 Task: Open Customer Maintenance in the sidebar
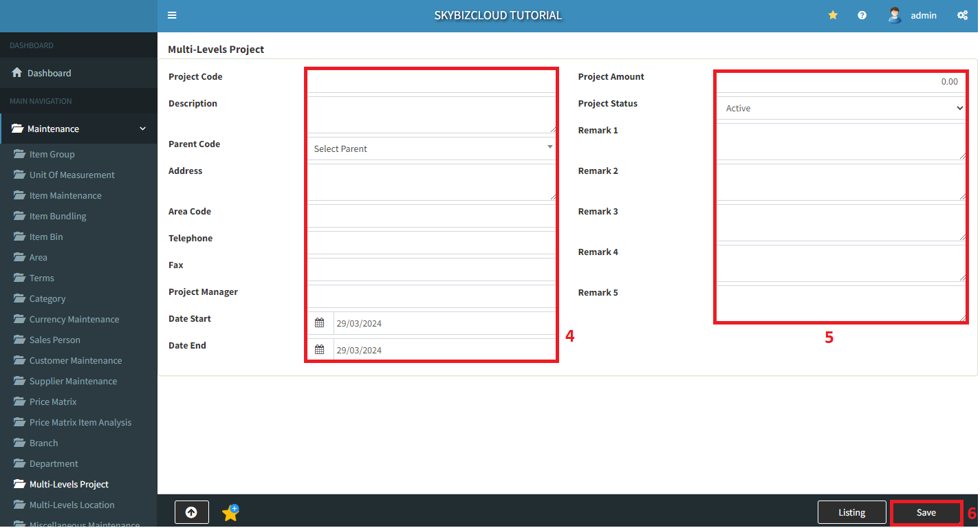76,360
